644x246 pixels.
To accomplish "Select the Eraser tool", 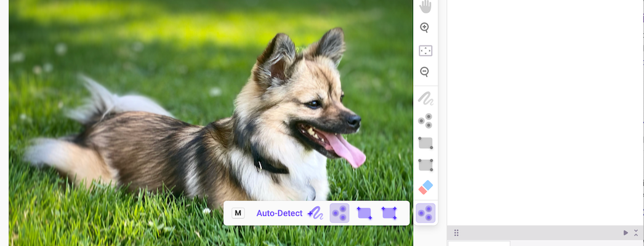I will click(x=425, y=187).
